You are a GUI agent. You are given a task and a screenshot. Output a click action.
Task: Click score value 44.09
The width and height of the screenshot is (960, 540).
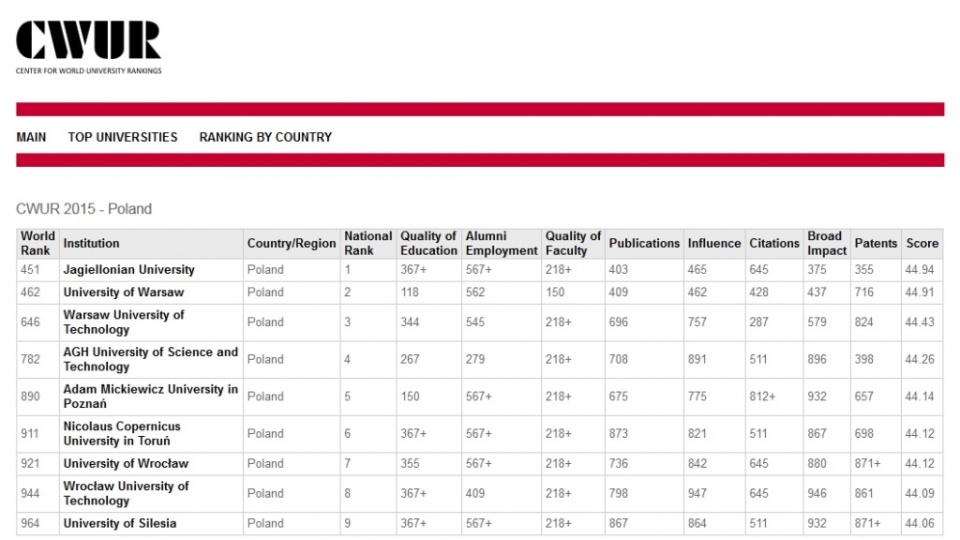(x=920, y=493)
